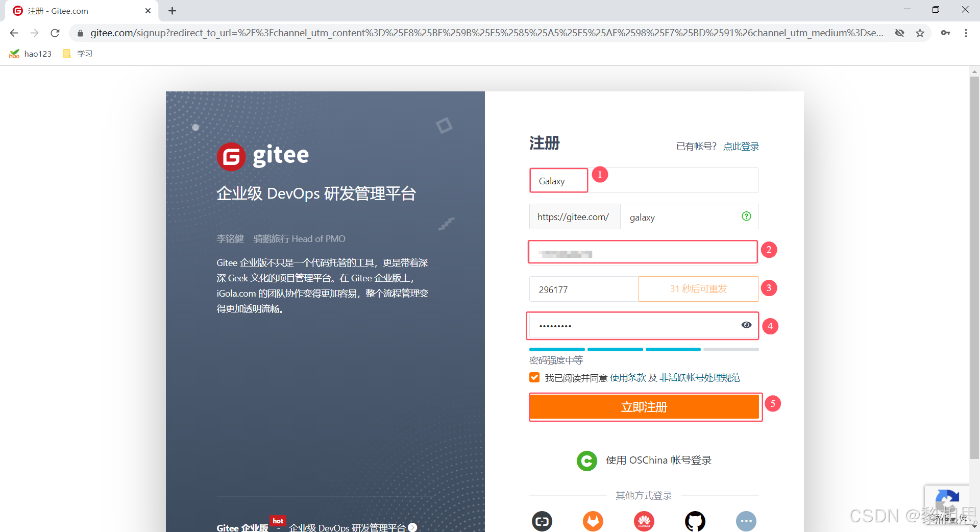Click 使用 OSChina 帐号登录 text
This screenshot has height=532, width=980.
coord(658,461)
